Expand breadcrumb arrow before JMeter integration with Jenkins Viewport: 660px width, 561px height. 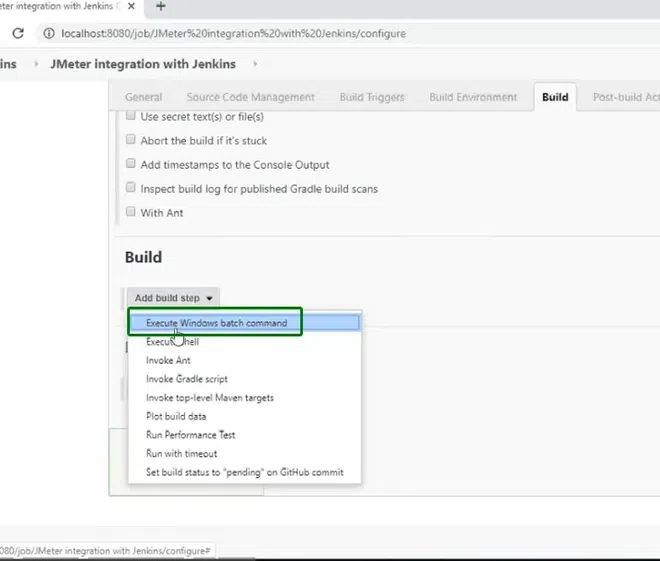36,64
